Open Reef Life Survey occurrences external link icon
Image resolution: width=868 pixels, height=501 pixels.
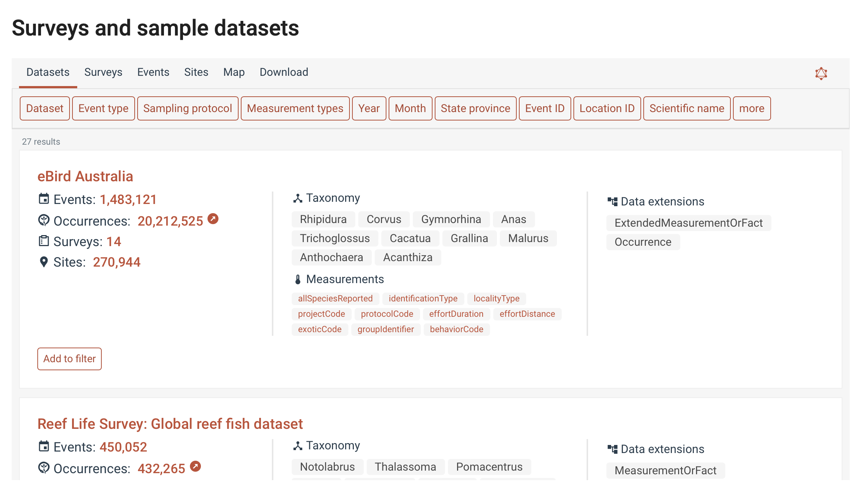pyautogui.click(x=195, y=466)
